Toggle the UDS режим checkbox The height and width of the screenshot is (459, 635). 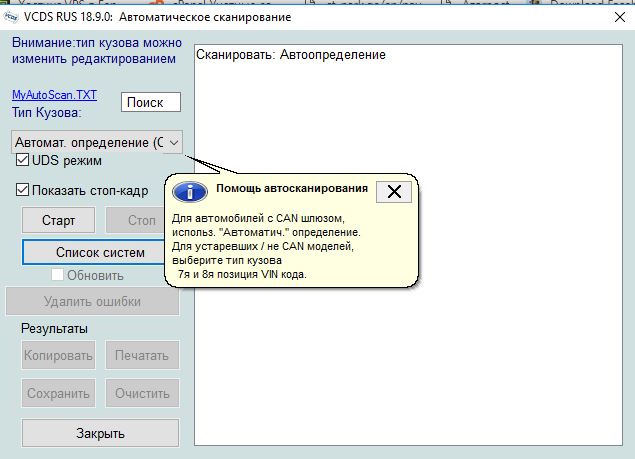[22, 160]
